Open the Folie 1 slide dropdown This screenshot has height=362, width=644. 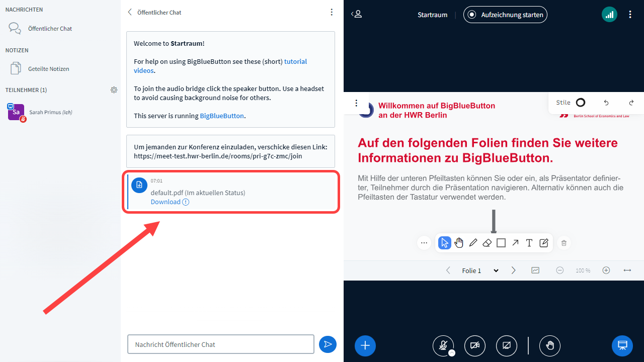pyautogui.click(x=480, y=270)
